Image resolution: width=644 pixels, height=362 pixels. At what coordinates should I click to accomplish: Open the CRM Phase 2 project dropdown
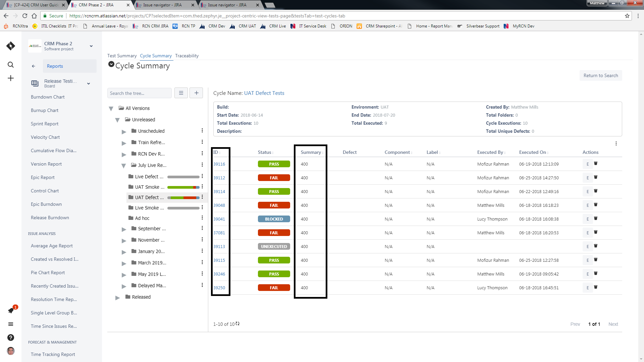coord(91,46)
